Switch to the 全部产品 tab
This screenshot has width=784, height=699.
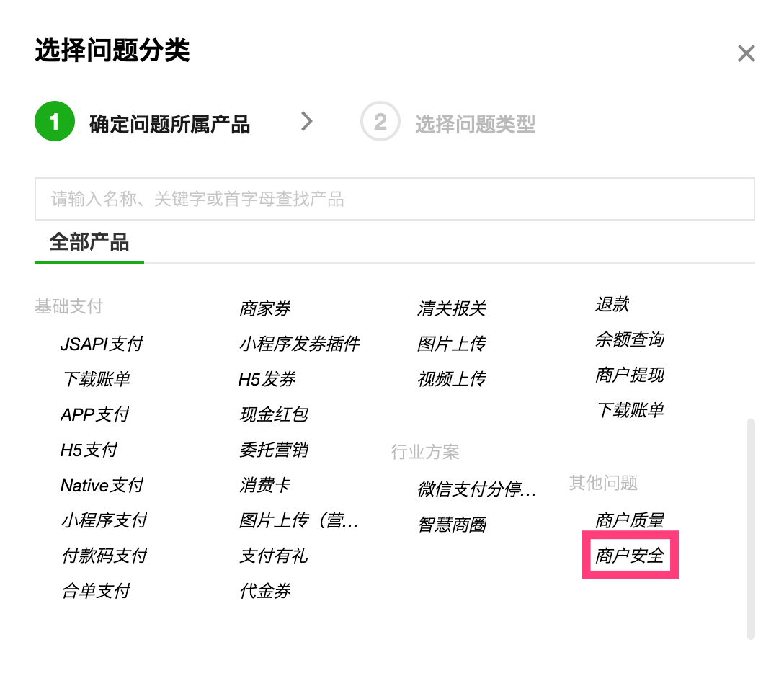[x=89, y=243]
